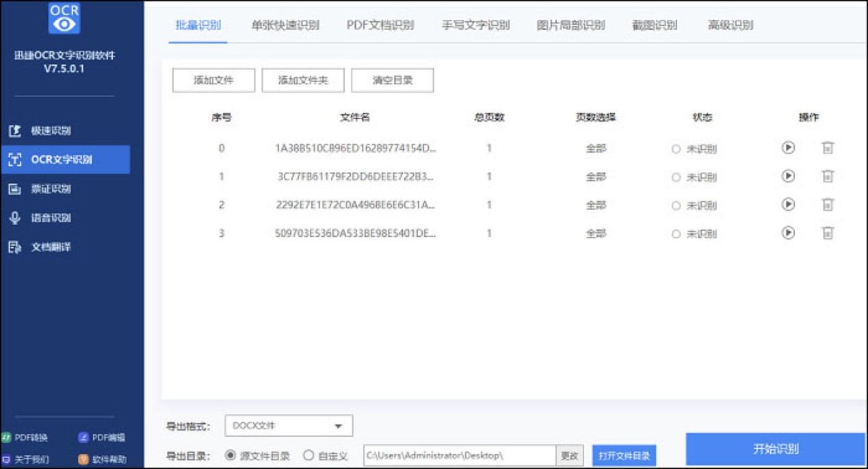This screenshot has width=868, height=469.
Task: Open 票证识别 in the sidebar
Action: [51, 189]
